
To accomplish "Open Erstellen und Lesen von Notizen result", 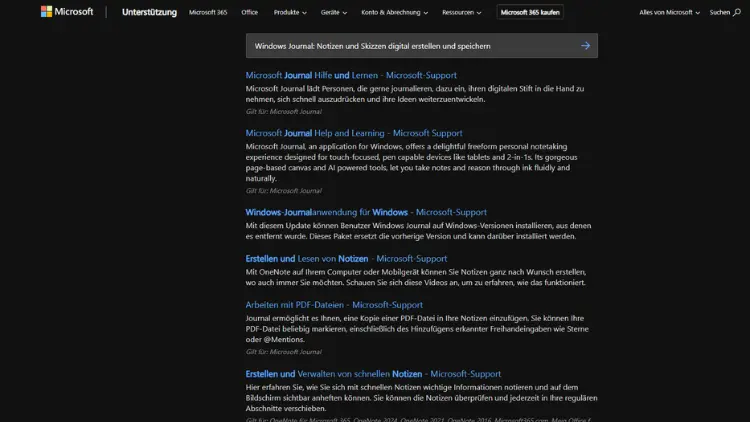I will [x=346, y=258].
